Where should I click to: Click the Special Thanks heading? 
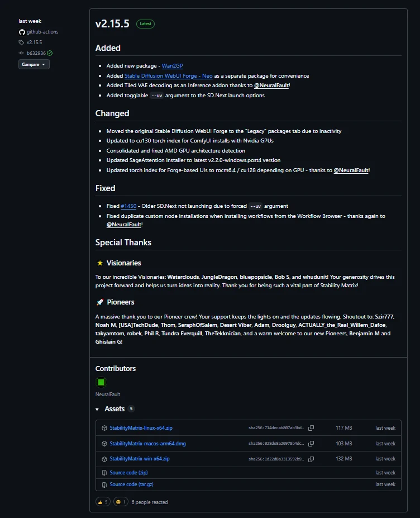point(123,243)
